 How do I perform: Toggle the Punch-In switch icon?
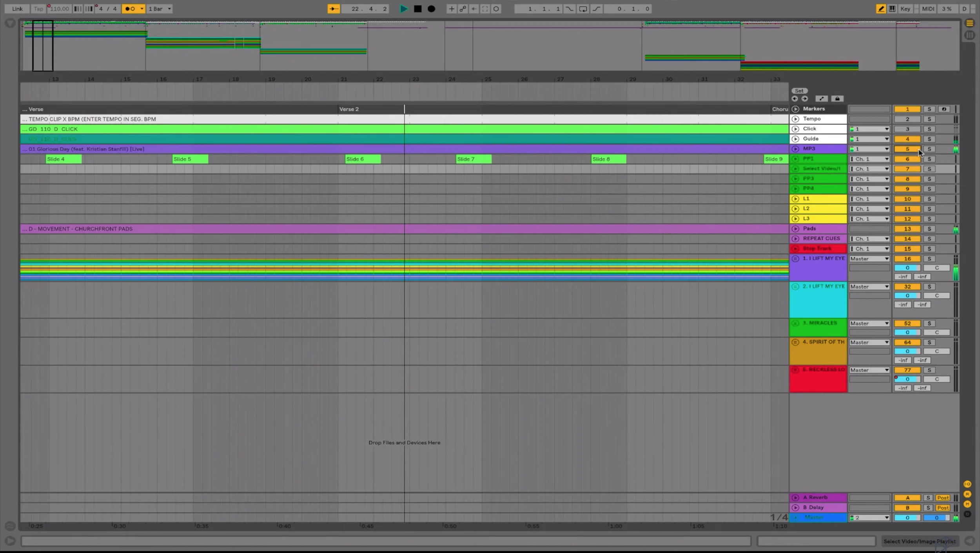pyautogui.click(x=569, y=9)
